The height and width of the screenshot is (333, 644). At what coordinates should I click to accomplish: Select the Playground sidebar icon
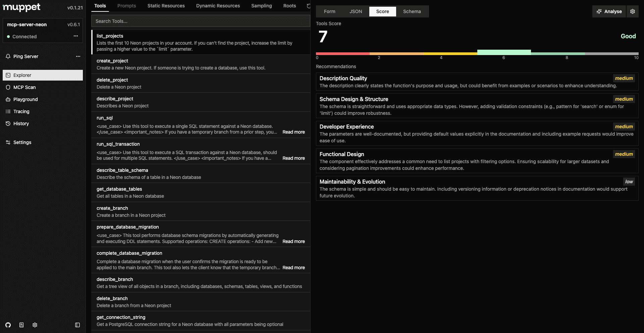pyautogui.click(x=8, y=99)
